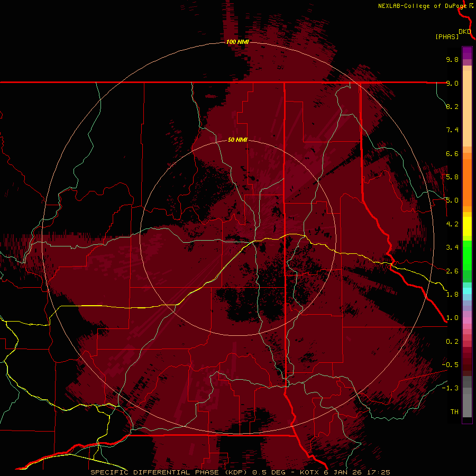Click the 9.0 value on the color scale

452,83
